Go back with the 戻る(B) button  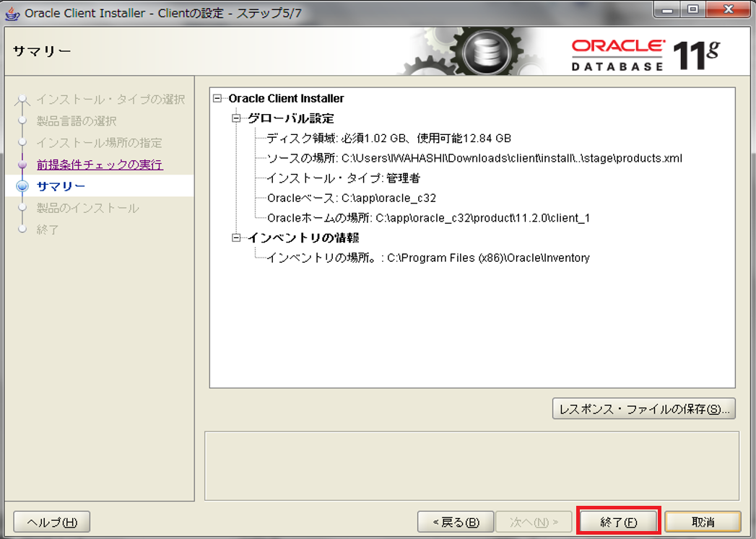point(456,522)
